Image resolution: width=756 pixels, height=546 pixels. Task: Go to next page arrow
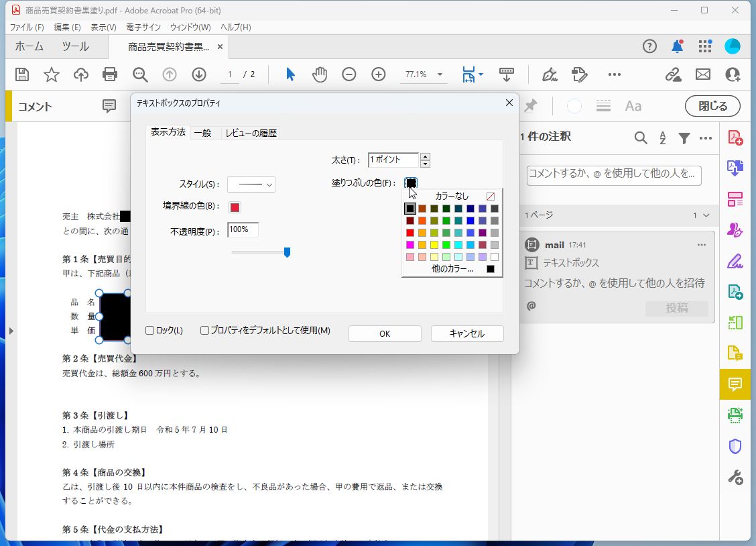199,74
